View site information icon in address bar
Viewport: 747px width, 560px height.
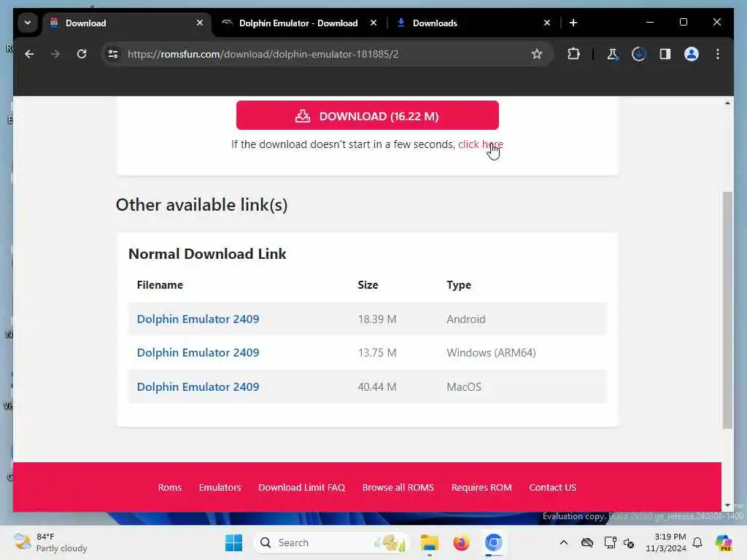(113, 54)
